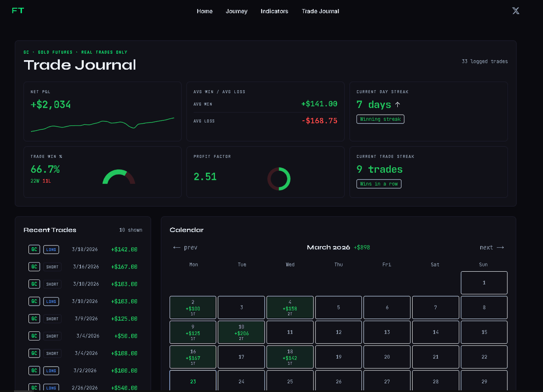Click the +$898 monthly total

pos(362,247)
